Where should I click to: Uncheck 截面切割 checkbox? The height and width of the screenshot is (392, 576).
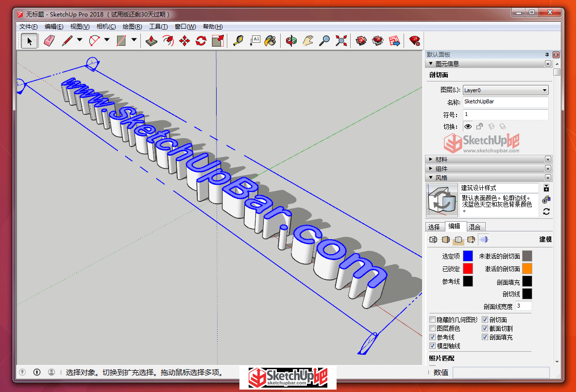click(x=485, y=328)
